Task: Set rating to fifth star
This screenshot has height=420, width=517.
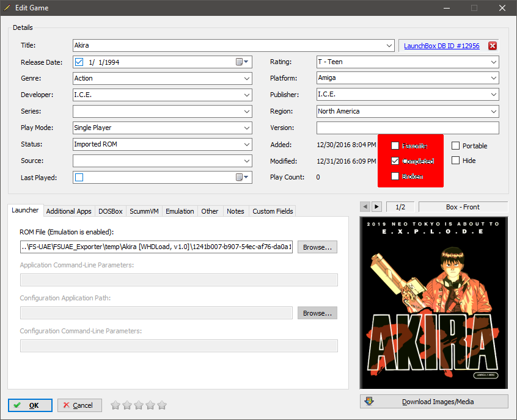Action: click(162, 405)
